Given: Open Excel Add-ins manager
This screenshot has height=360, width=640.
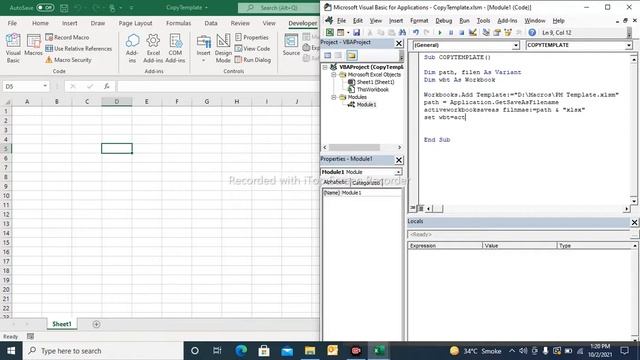Looking at the screenshot, I should (x=153, y=48).
